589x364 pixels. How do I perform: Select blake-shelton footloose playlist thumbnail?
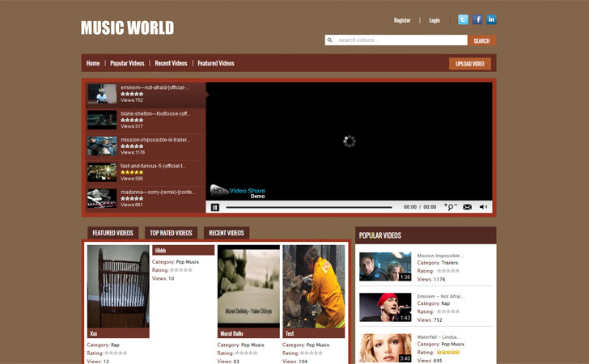coord(102,120)
